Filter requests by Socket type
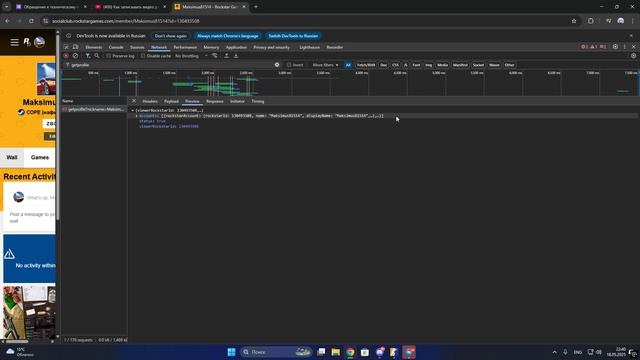Image resolution: width=640 pixels, height=360 pixels. coord(478,65)
